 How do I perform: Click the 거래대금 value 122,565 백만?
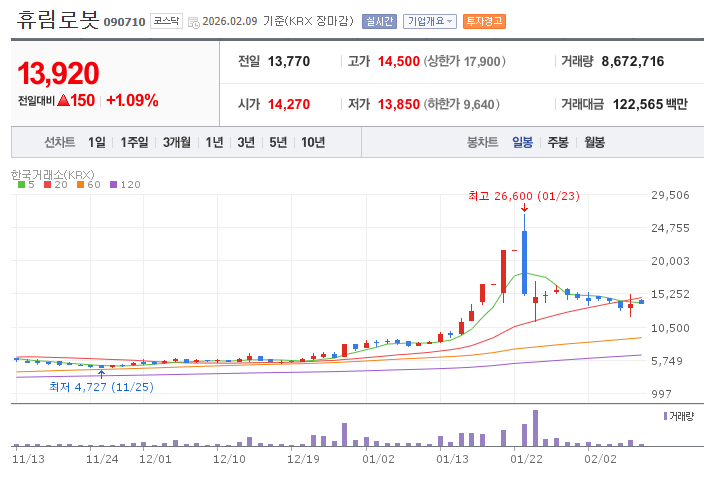(650, 104)
